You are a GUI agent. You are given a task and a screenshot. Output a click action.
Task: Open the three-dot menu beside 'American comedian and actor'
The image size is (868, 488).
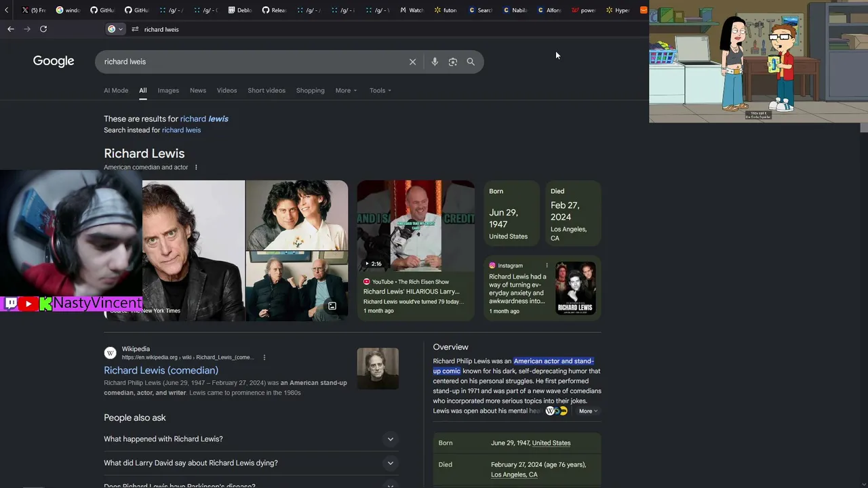(196, 167)
